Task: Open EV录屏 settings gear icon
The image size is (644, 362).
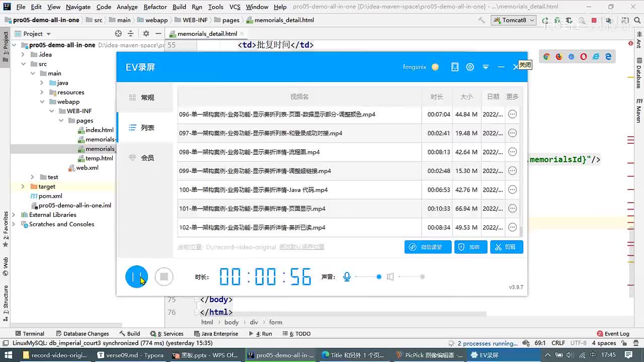Action: (470, 67)
